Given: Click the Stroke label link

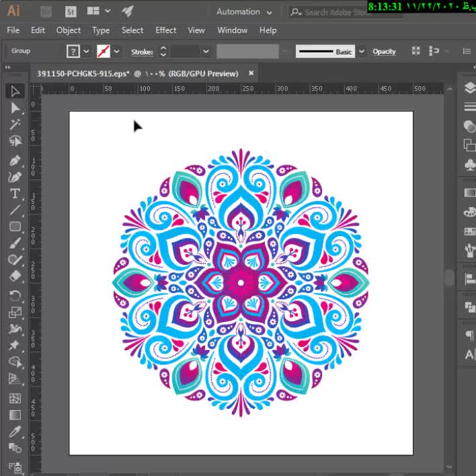Looking at the screenshot, I should click(x=141, y=52).
